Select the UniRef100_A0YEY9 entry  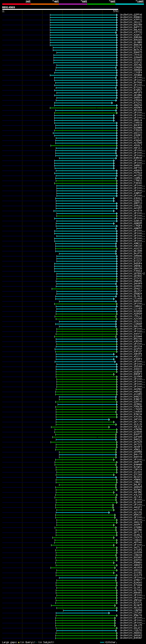click(x=131, y=211)
